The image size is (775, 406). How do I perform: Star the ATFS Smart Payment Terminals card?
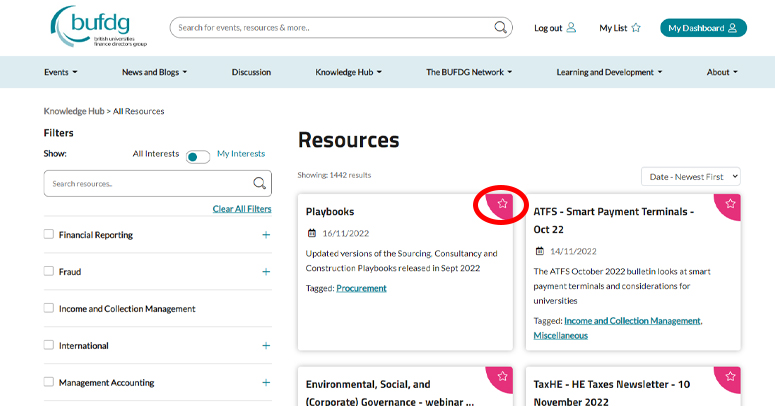[731, 204]
